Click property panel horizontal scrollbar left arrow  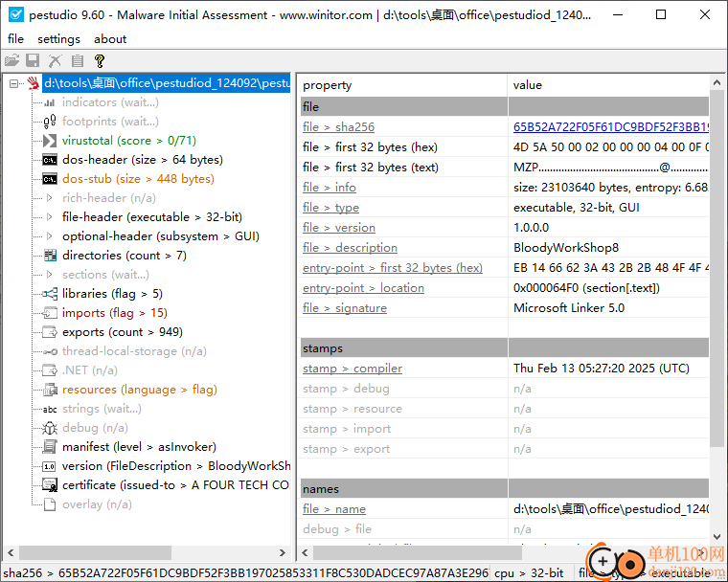(305, 552)
